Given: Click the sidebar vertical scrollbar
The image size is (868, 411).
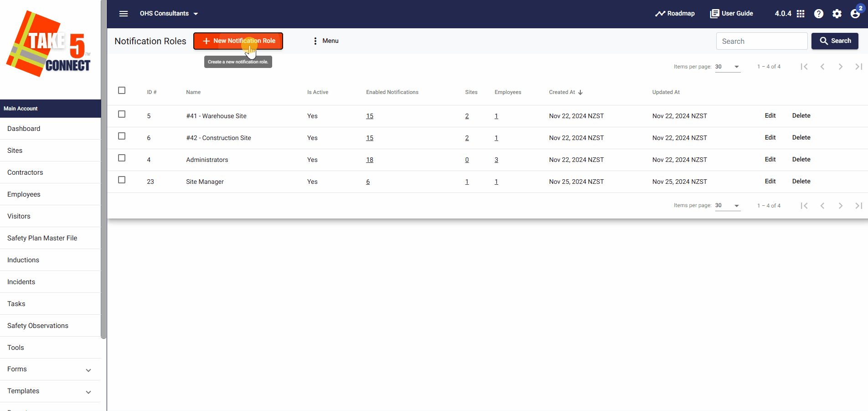Looking at the screenshot, I should (x=103, y=169).
